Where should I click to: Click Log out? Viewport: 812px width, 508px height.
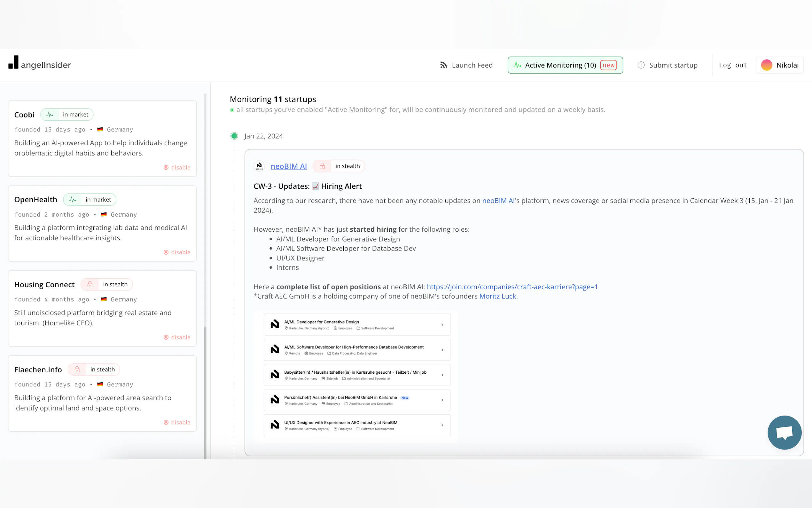(x=733, y=65)
